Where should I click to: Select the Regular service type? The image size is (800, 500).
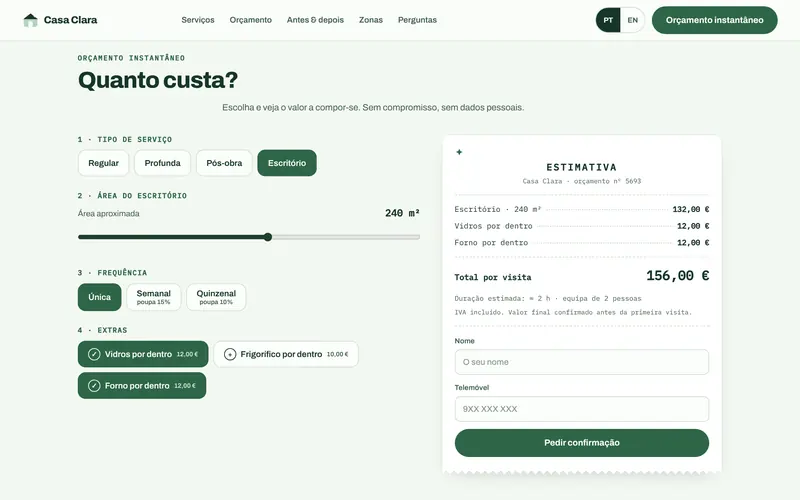[x=103, y=163]
